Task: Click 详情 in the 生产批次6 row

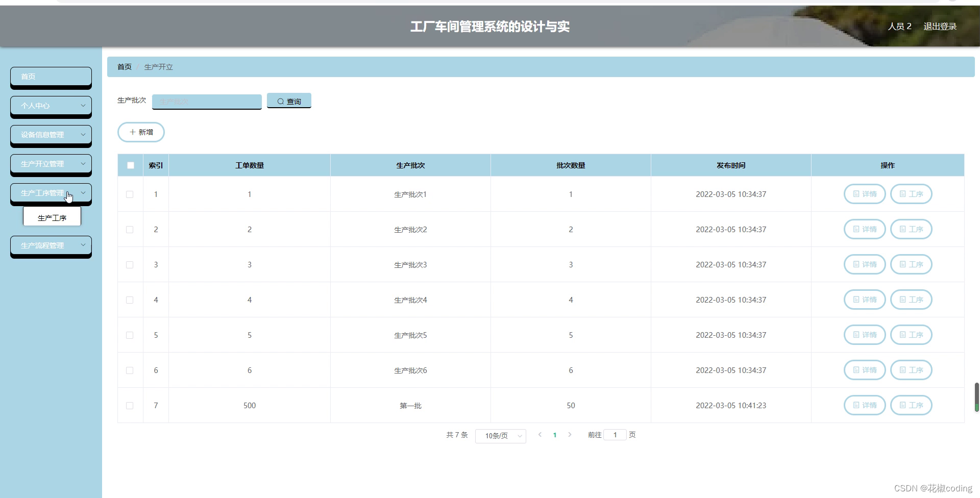Action: pos(865,370)
